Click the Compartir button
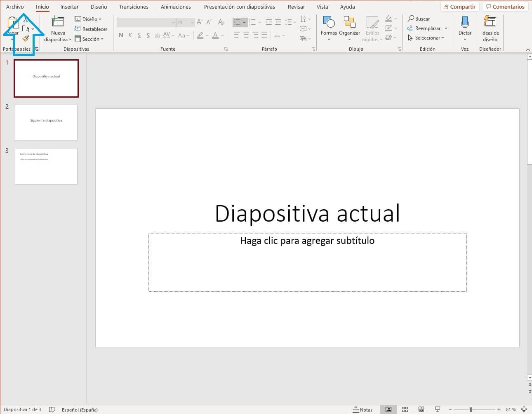Viewport: 532px width, 414px height. 459,7
